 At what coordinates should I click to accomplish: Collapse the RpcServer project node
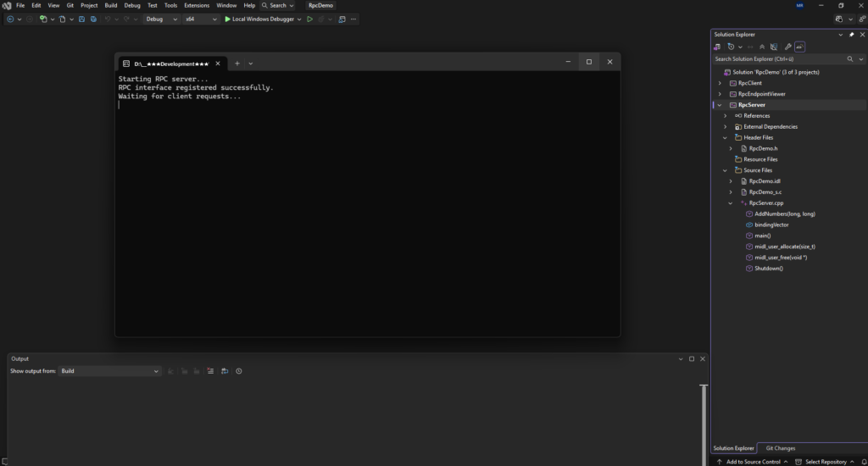[720, 105]
